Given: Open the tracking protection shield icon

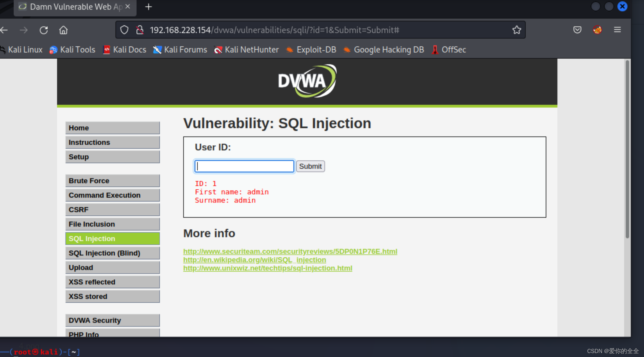Looking at the screenshot, I should point(124,30).
